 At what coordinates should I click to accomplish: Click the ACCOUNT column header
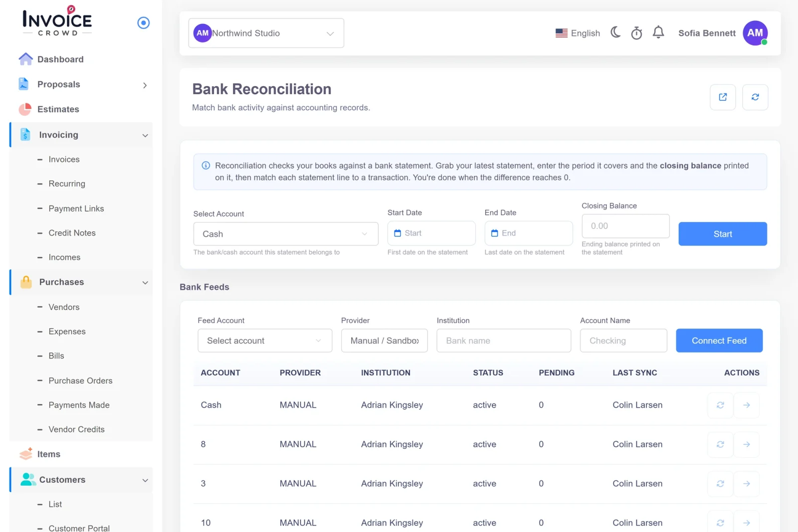pyautogui.click(x=220, y=373)
